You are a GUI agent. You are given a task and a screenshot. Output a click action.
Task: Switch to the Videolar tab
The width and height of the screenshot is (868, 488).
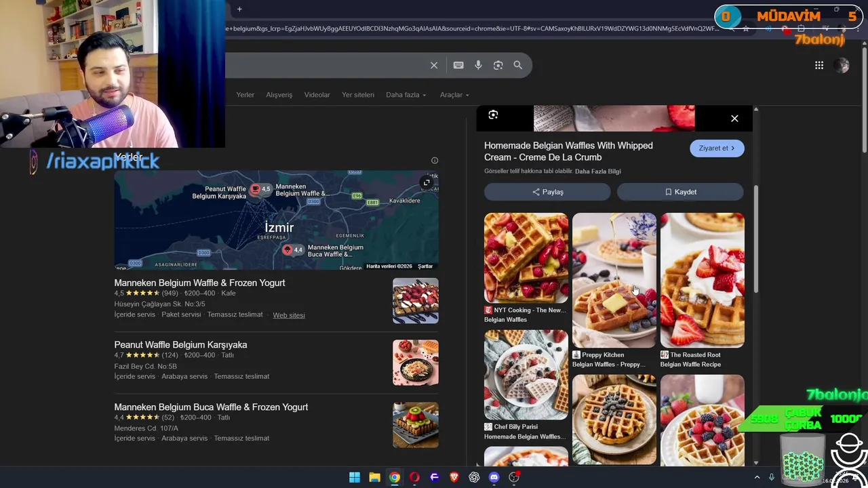point(317,95)
